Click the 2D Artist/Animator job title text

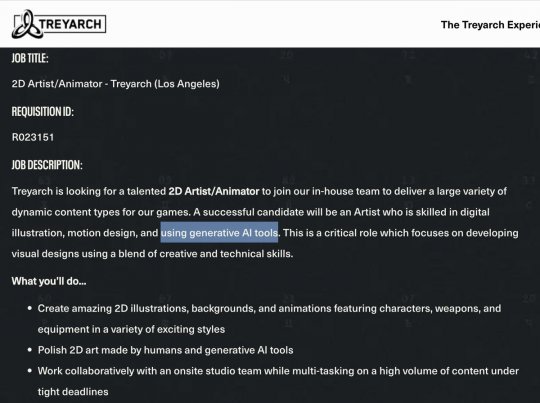coord(116,84)
